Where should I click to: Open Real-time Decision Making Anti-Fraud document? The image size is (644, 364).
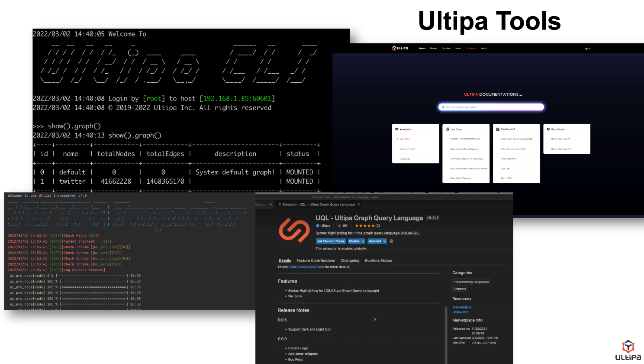pos(469,169)
